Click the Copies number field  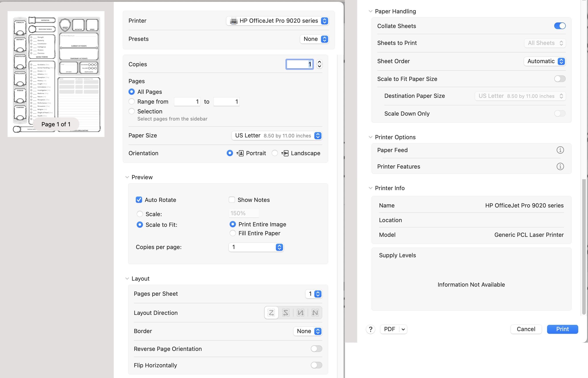click(x=299, y=64)
